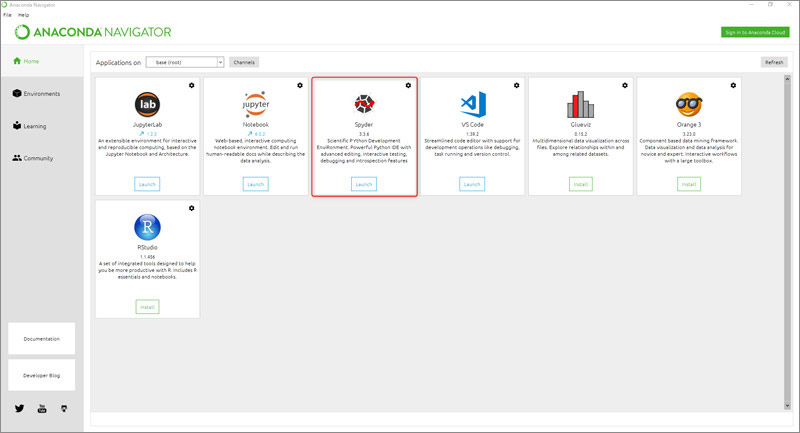Open Glueviz tile settings gear

tap(625, 85)
